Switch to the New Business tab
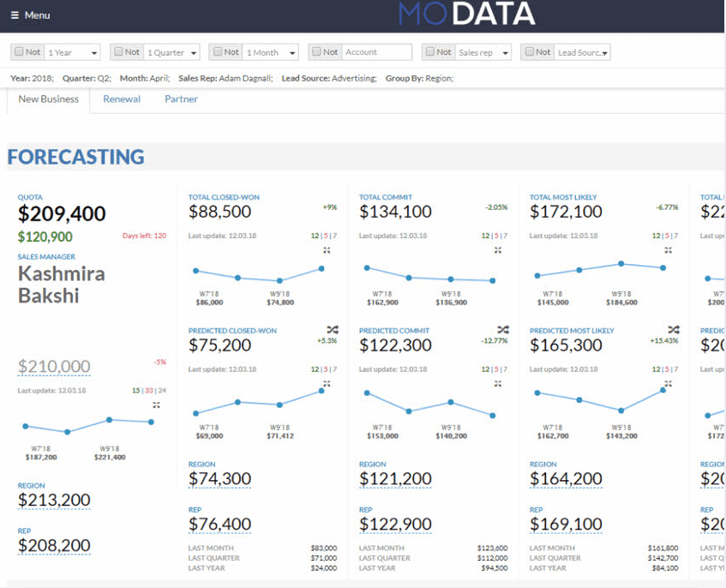Viewport: 726px width, 588px height. click(x=49, y=99)
